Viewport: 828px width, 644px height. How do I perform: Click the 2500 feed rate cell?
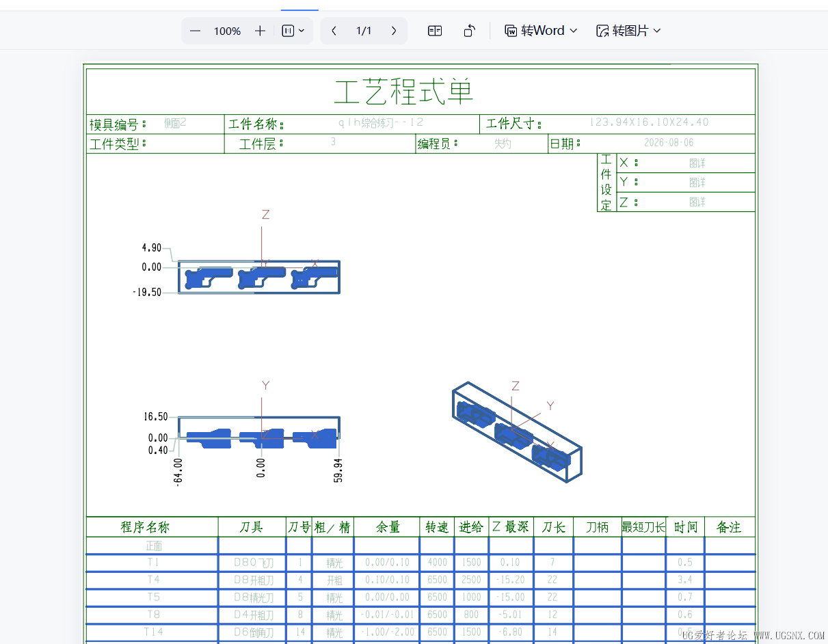coord(471,580)
